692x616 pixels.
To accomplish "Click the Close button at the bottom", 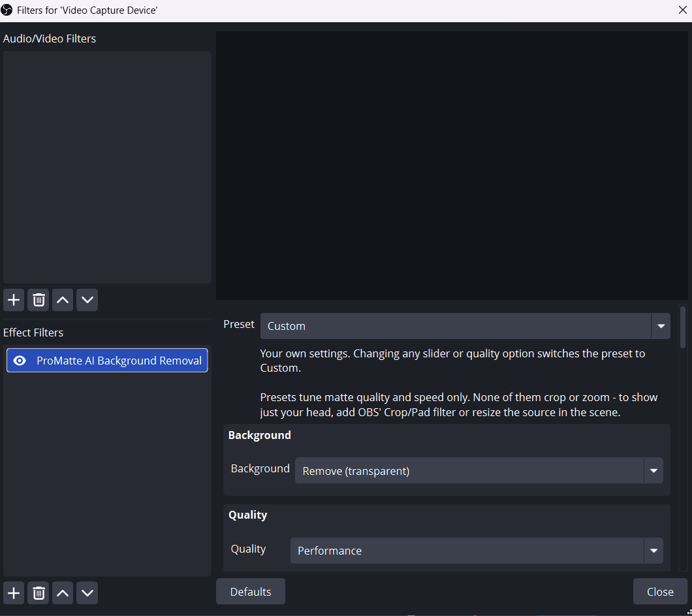I will [x=660, y=591].
